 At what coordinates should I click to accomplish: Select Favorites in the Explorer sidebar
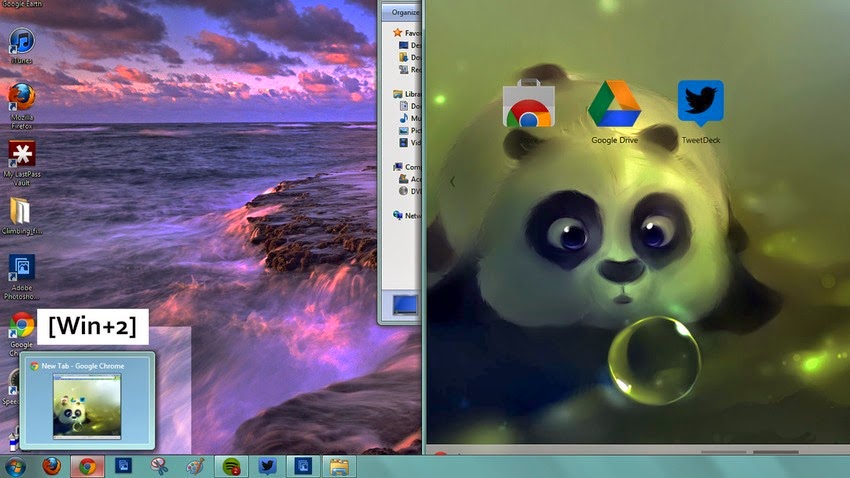coord(407,33)
